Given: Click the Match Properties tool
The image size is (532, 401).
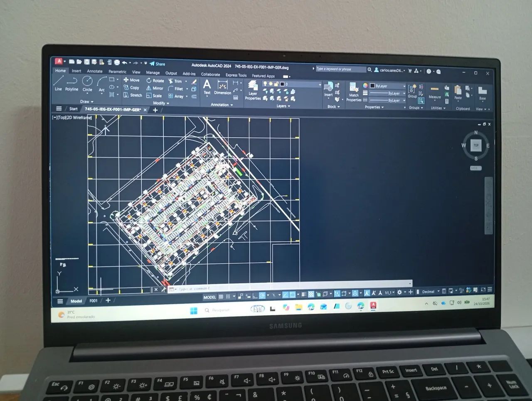Looking at the screenshot, I should click(x=354, y=92).
